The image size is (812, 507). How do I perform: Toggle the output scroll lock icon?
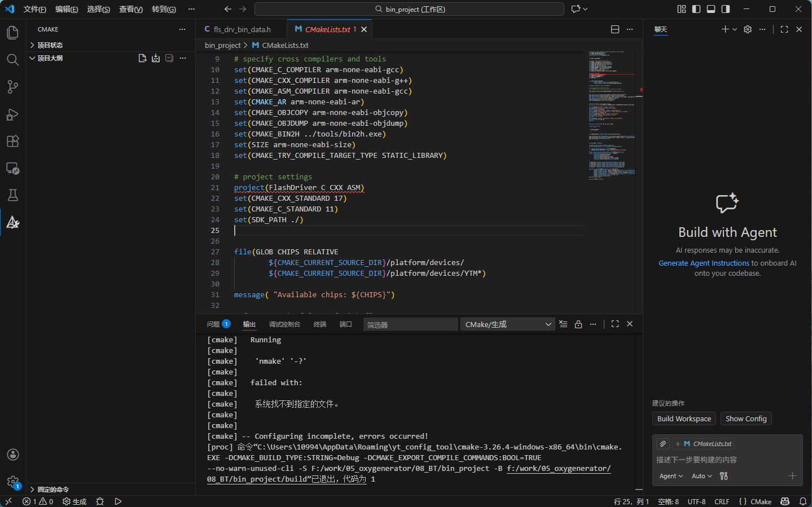[x=578, y=324]
